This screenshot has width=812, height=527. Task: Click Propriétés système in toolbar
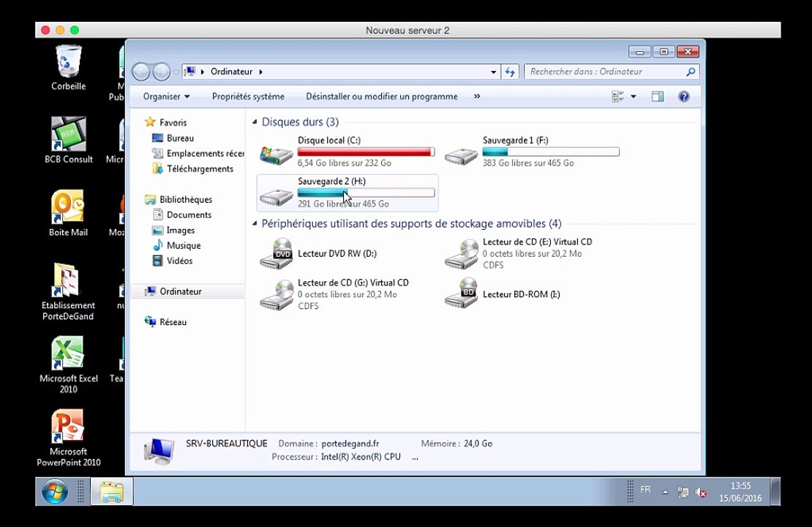click(x=248, y=97)
